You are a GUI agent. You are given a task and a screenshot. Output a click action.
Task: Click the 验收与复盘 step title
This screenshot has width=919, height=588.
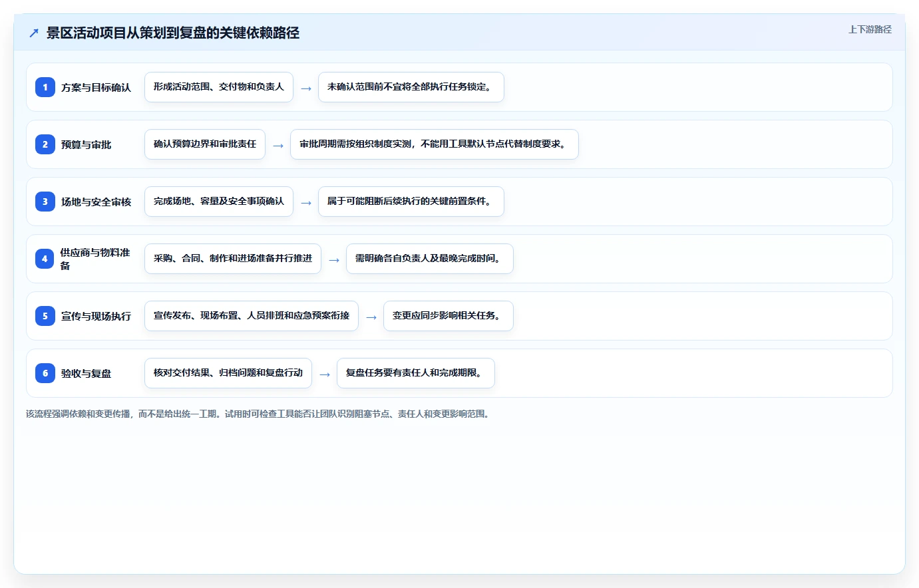[x=86, y=373]
